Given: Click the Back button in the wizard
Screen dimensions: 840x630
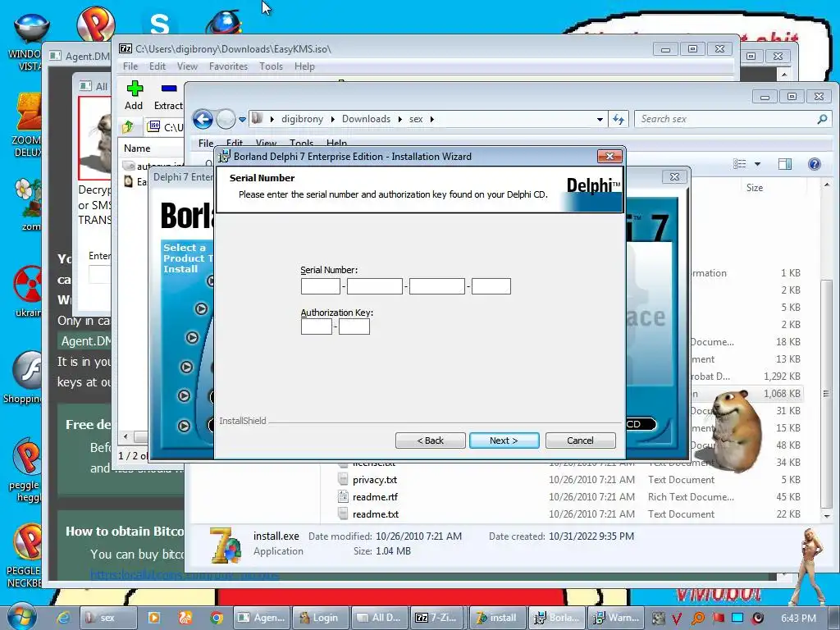Looking at the screenshot, I should pyautogui.click(x=430, y=441).
